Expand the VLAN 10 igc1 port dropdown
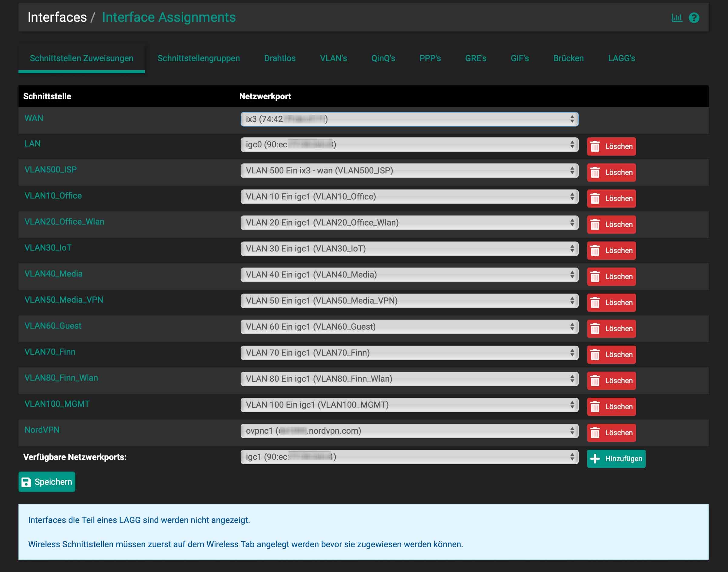Viewport: 728px width, 572px height. click(409, 196)
